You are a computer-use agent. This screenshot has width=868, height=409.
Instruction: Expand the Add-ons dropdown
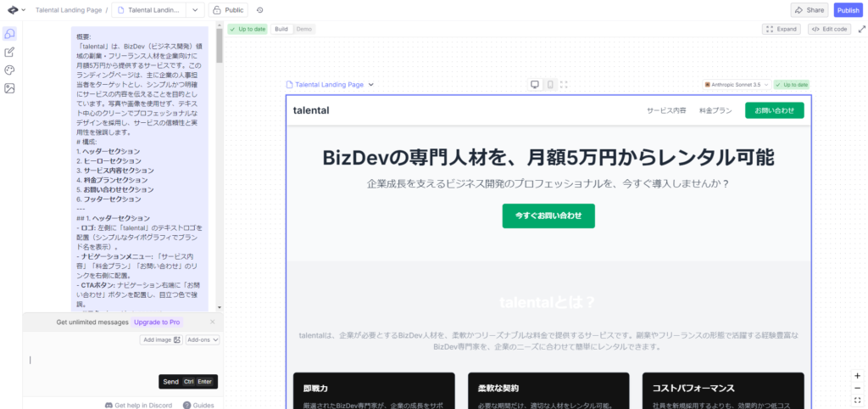203,339
